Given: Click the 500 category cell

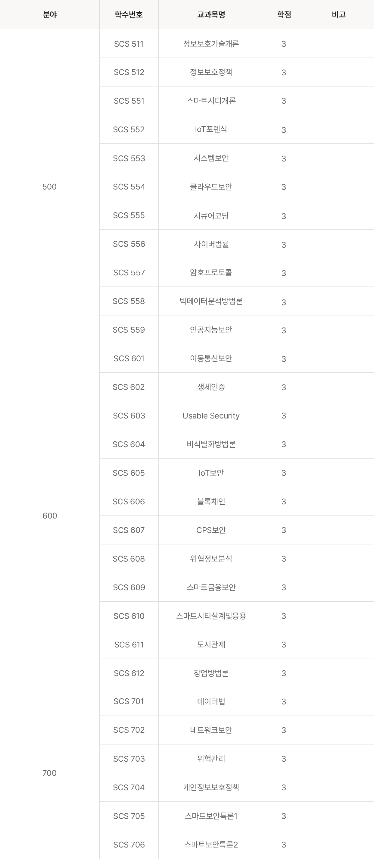Looking at the screenshot, I should pos(49,187).
